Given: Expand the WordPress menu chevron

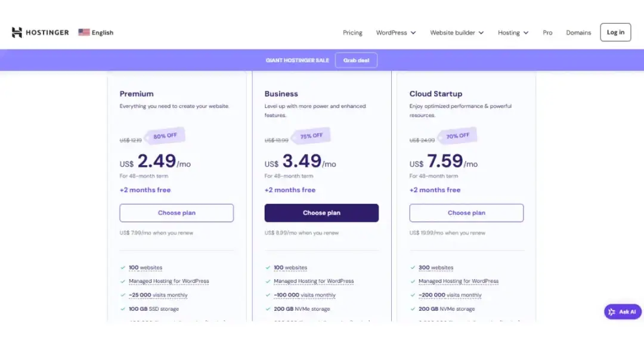Looking at the screenshot, I should pyautogui.click(x=413, y=33).
